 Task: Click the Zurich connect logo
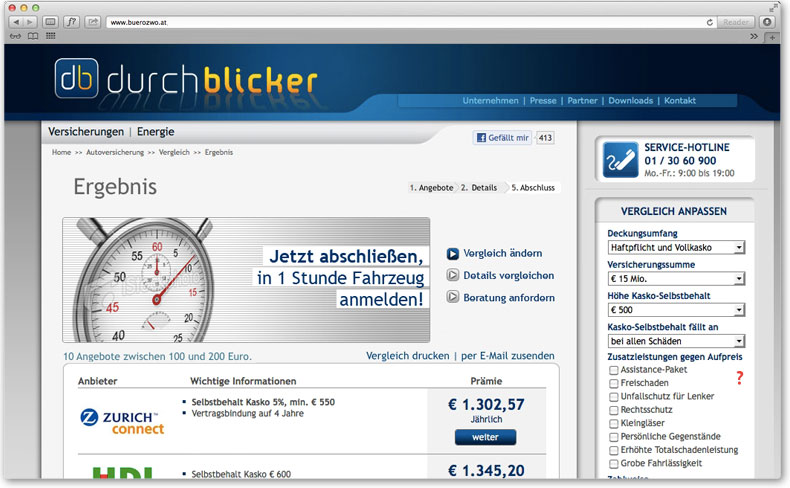click(122, 421)
